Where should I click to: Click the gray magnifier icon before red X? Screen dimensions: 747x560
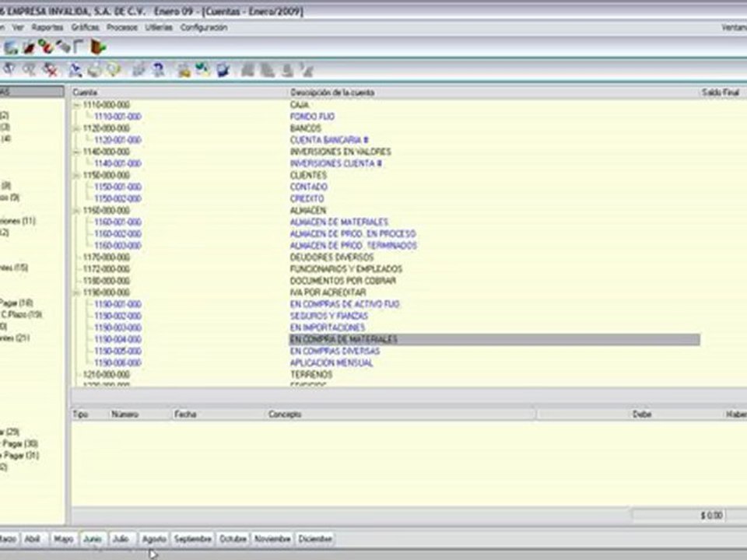pos(30,70)
